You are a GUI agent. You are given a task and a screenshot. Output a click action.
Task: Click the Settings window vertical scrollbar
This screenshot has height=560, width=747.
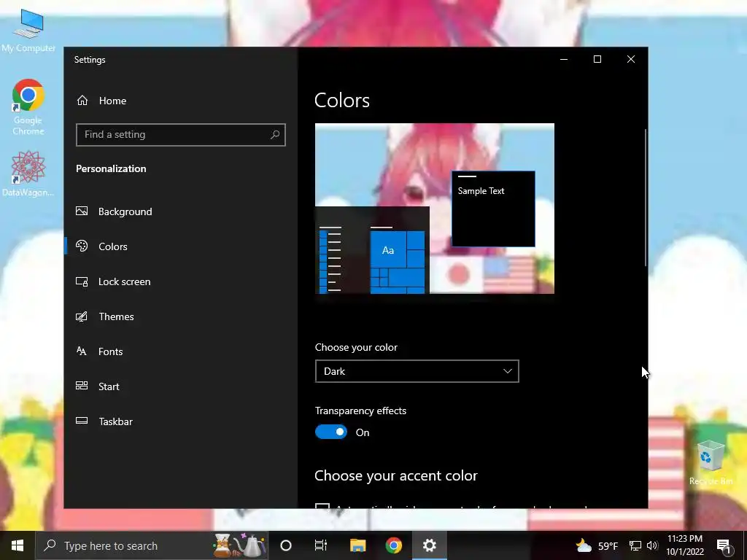(646, 197)
